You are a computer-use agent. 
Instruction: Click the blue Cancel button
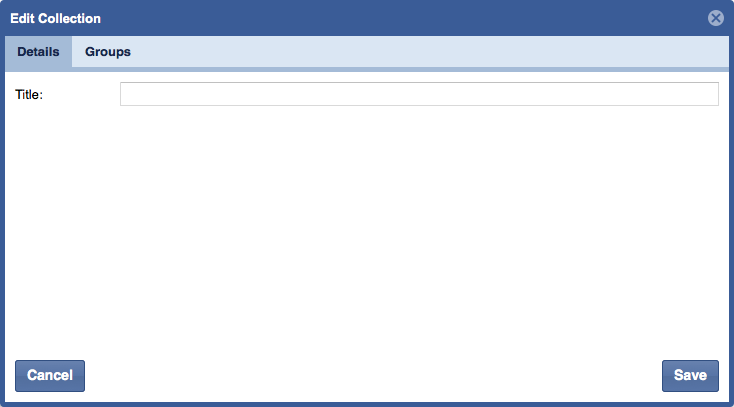[x=50, y=376]
